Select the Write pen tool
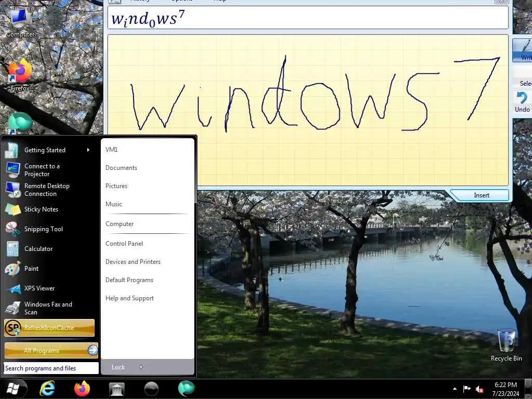The height and width of the screenshot is (399, 532). click(523, 50)
